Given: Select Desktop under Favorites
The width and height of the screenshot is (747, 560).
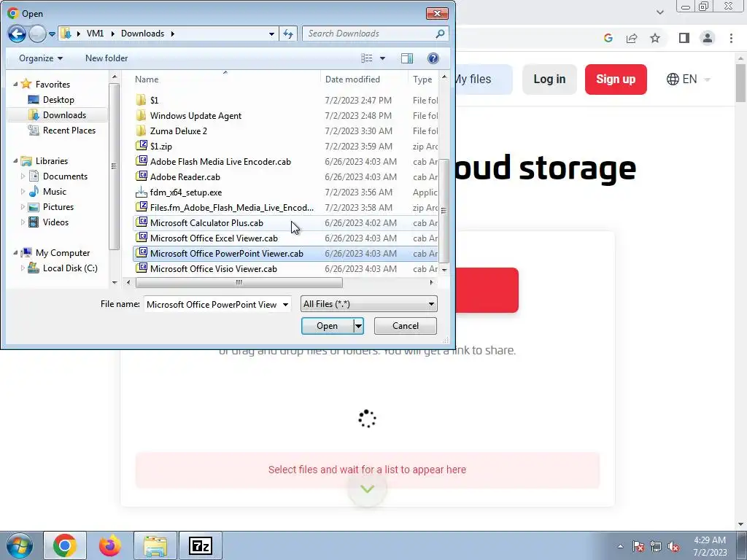Looking at the screenshot, I should coord(58,99).
